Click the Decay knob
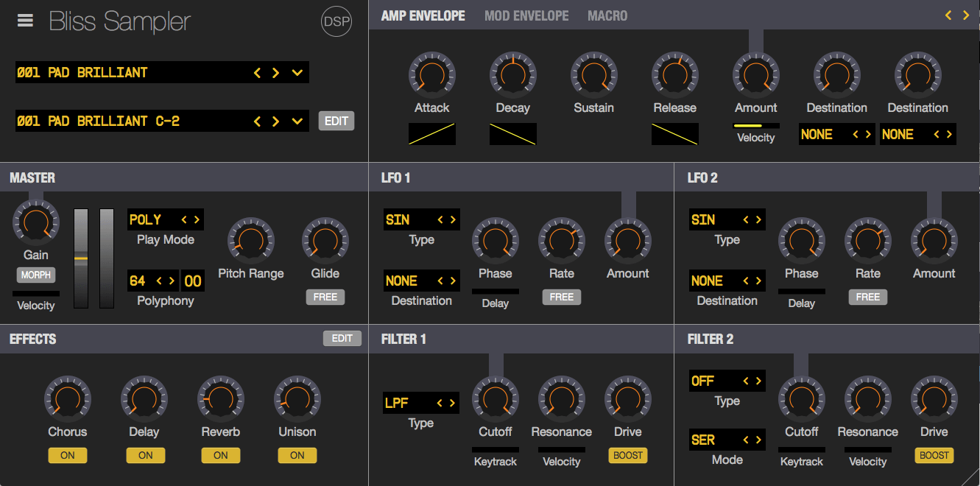 [x=513, y=74]
